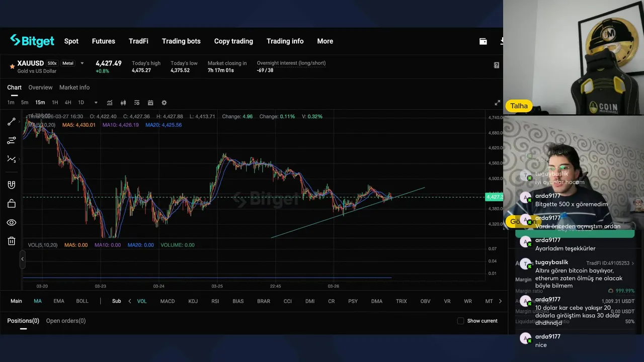Open Trading info menu
The width and height of the screenshot is (644, 362).
click(285, 41)
